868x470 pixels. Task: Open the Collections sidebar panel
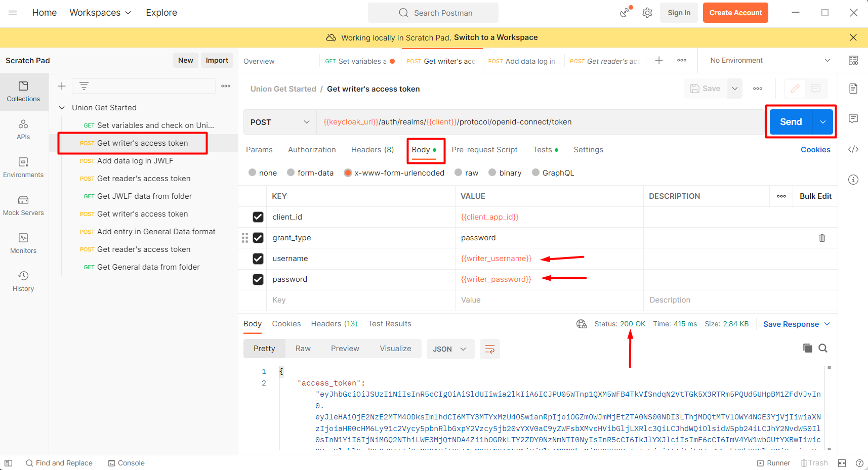23,92
